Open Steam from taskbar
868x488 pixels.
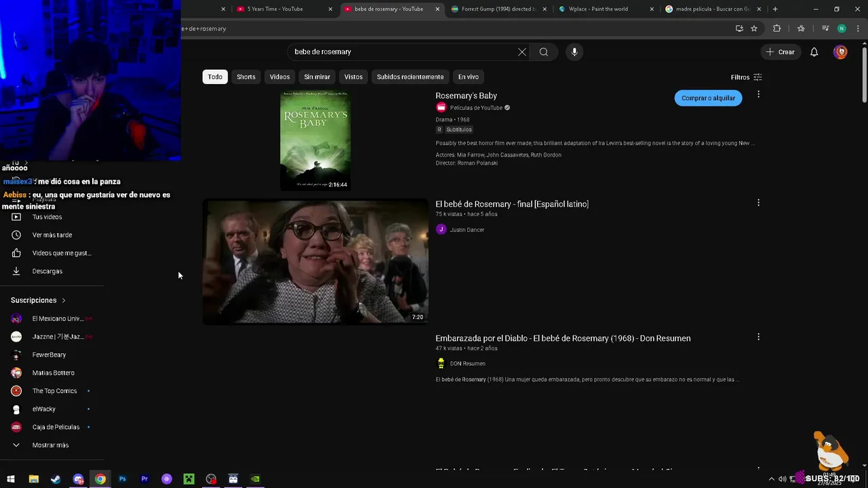56,479
